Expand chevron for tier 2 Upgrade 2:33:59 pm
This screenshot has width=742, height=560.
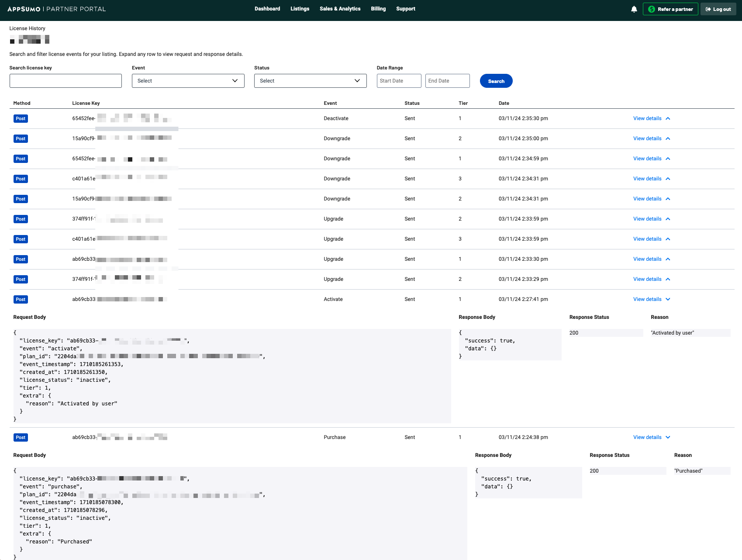click(x=668, y=219)
